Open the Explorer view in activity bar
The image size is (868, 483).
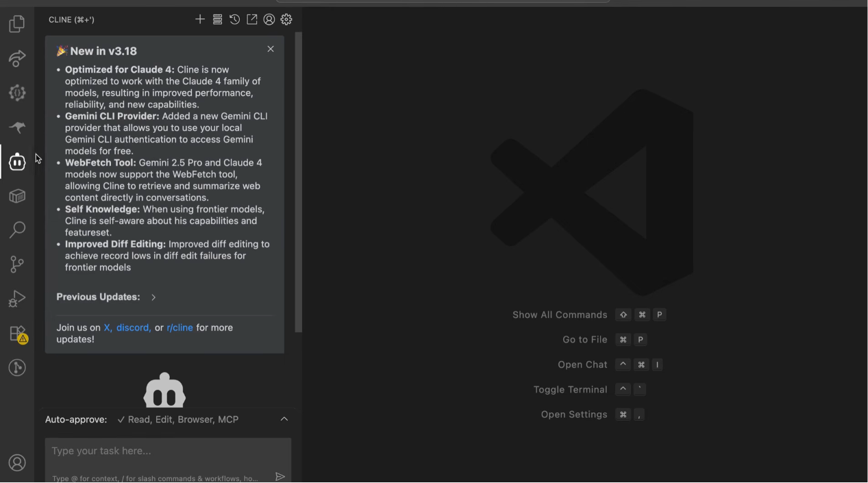(x=17, y=24)
